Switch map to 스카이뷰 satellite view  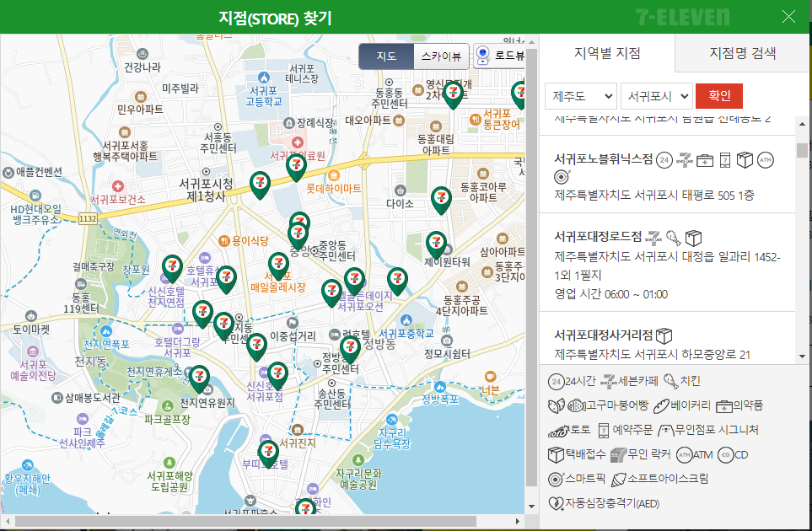441,56
